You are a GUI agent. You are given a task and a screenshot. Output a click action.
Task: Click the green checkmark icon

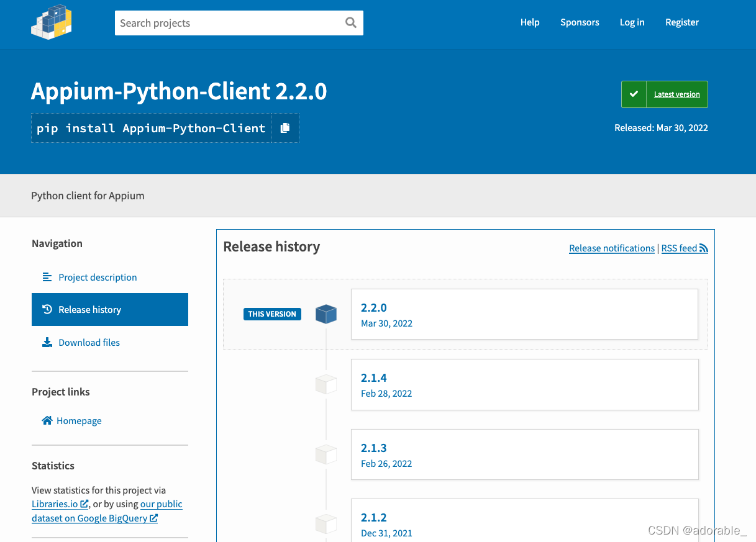[x=634, y=94]
